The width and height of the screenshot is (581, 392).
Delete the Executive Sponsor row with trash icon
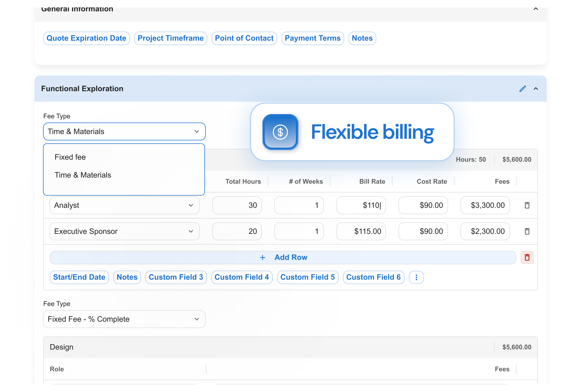[527, 231]
